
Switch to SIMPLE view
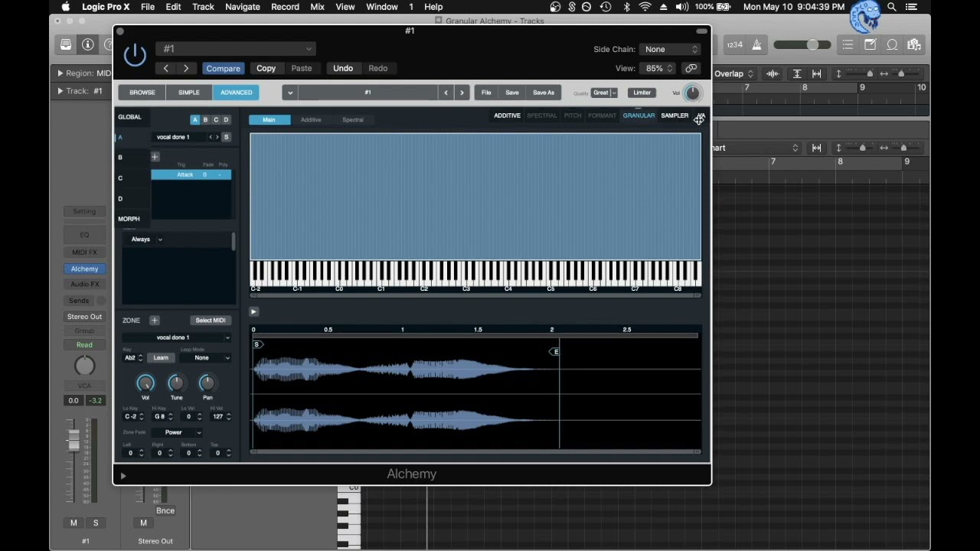[x=189, y=93]
